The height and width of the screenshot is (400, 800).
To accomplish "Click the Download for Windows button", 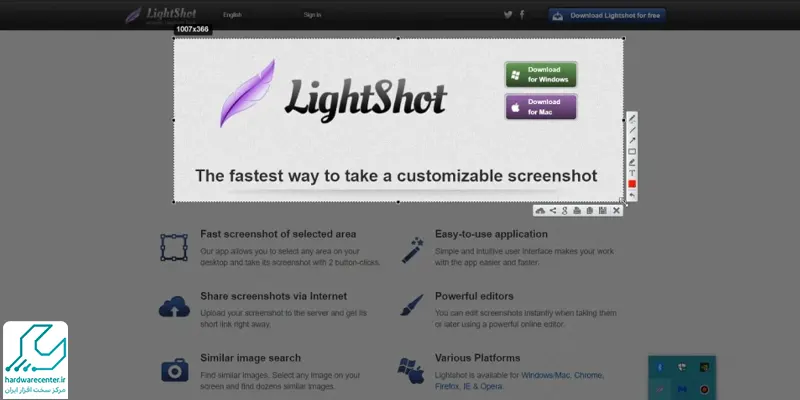I will click(541, 74).
